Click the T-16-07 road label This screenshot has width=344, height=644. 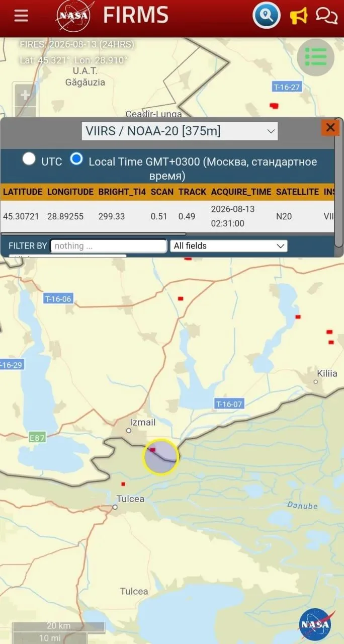tap(229, 404)
